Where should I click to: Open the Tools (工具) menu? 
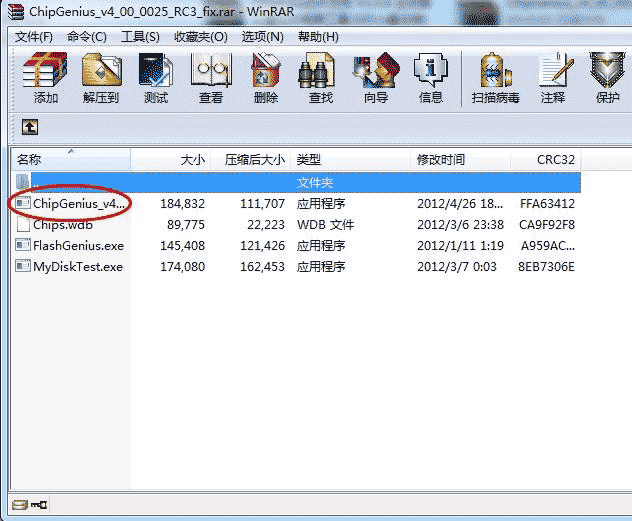tap(140, 37)
